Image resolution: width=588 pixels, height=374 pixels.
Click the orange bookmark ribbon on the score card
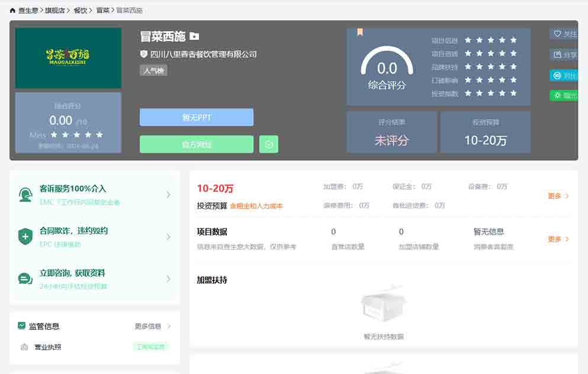(360, 32)
